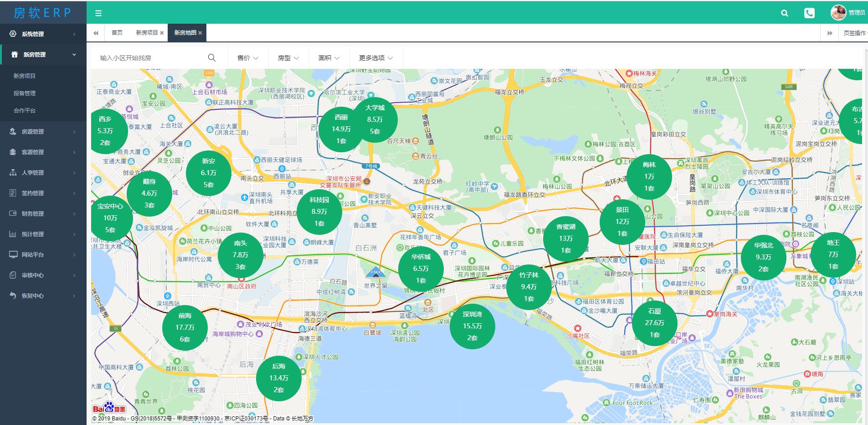Expand the 人事管理 menu chevron

(74, 173)
